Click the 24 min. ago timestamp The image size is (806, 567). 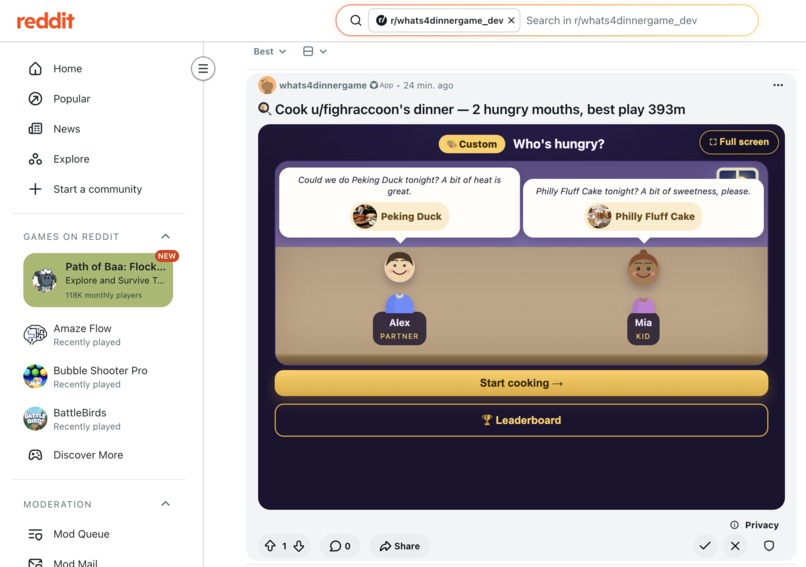428,85
